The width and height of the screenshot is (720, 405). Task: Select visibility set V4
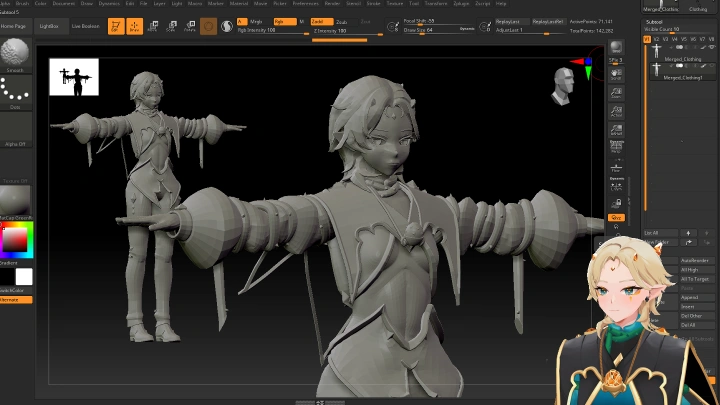675,39
